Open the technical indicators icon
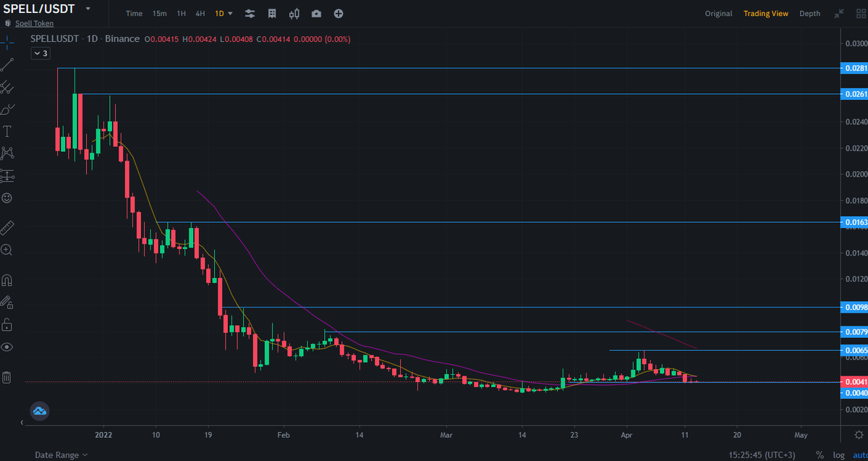The height and width of the screenshot is (461, 868). tap(272, 14)
